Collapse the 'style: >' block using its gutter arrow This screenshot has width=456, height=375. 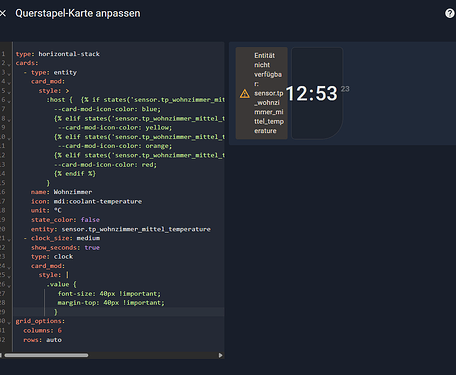click(9, 91)
